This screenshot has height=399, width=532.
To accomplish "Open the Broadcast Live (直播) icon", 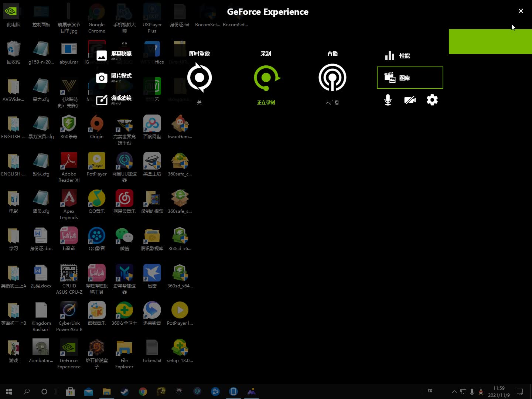I will [332, 78].
